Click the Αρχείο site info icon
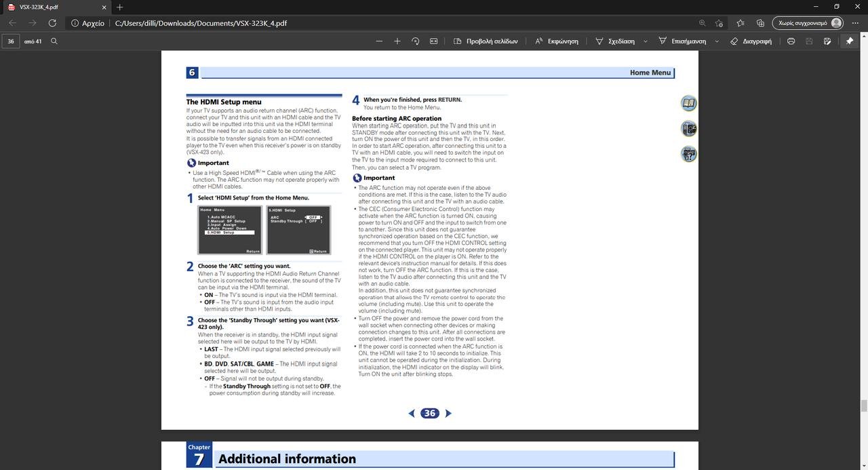 pyautogui.click(x=88, y=23)
